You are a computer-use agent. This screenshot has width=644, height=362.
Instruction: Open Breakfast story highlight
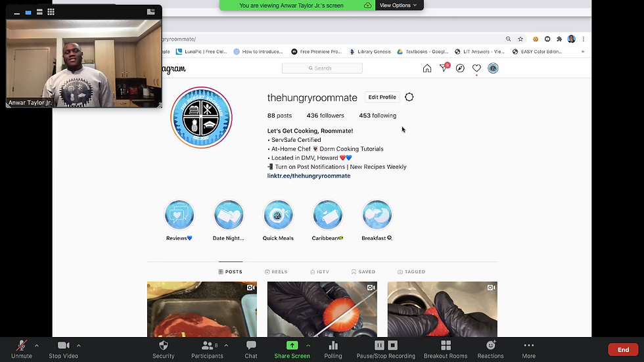pyautogui.click(x=377, y=220)
